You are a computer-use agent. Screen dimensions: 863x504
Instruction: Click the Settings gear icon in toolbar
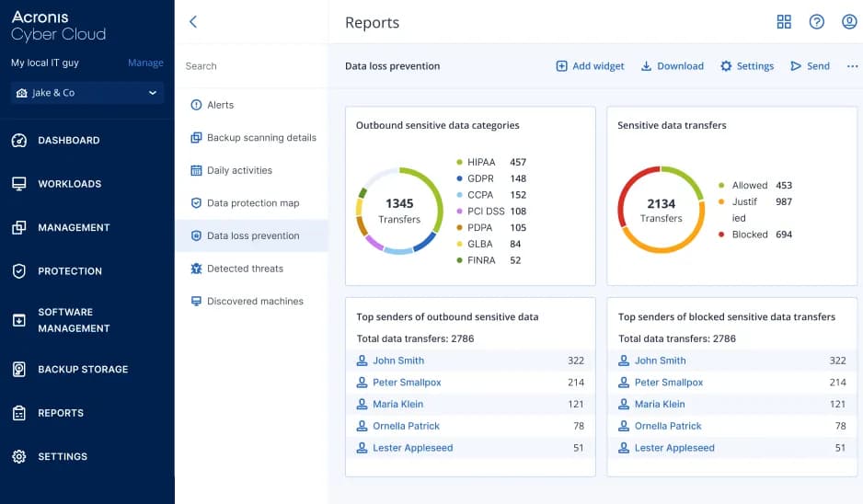[726, 66]
